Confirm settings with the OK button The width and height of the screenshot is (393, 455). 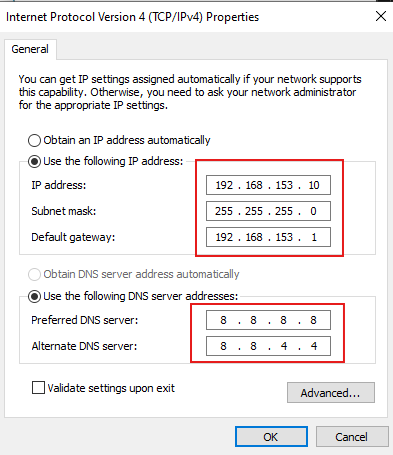271,437
